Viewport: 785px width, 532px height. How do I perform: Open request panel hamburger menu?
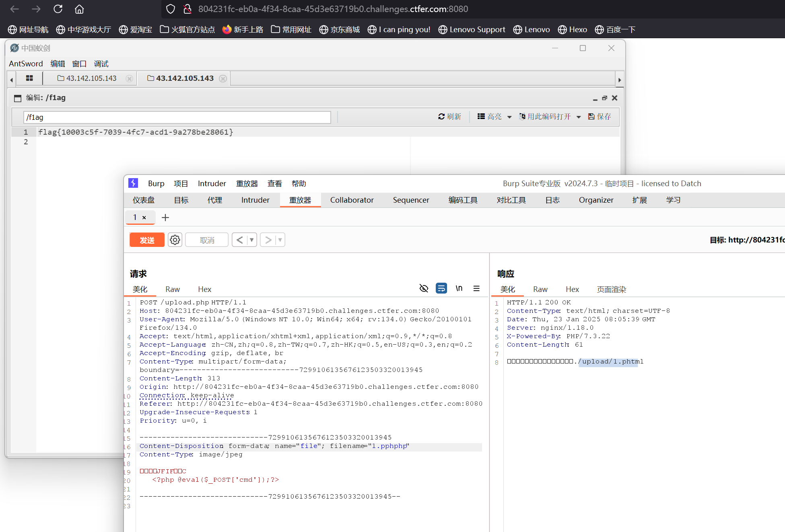(476, 288)
